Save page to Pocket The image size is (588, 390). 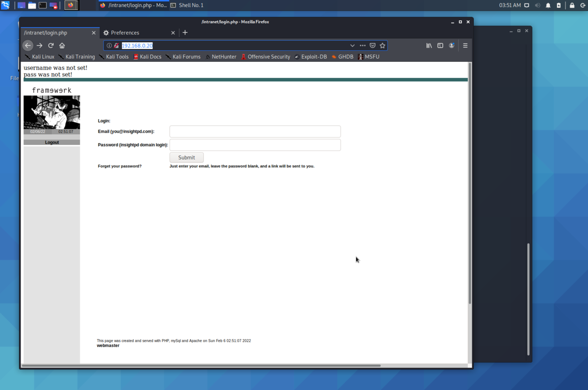point(372,46)
